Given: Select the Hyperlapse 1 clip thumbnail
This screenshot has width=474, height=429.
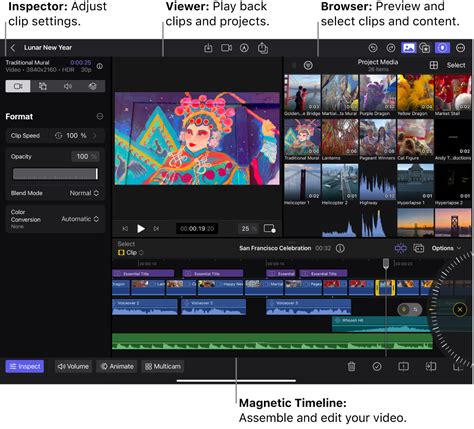Looking at the screenshot, I should tap(415, 182).
